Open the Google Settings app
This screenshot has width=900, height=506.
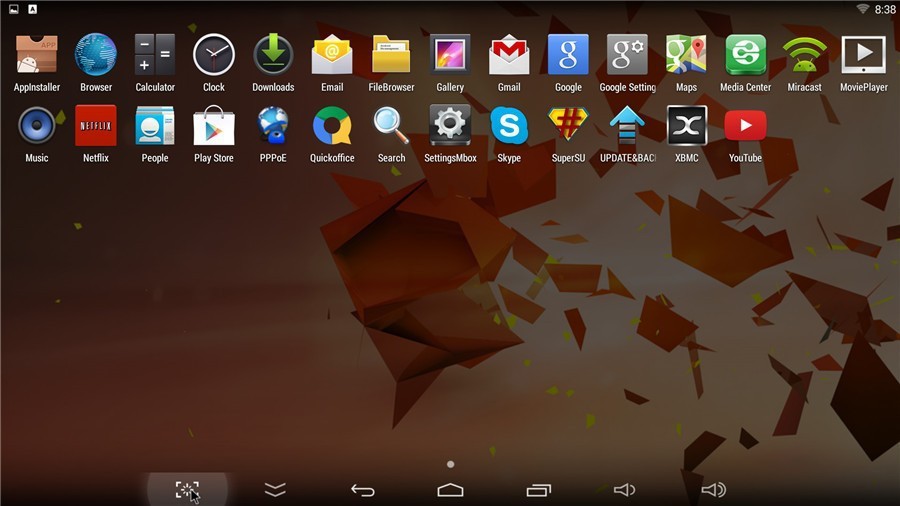pyautogui.click(x=627, y=55)
